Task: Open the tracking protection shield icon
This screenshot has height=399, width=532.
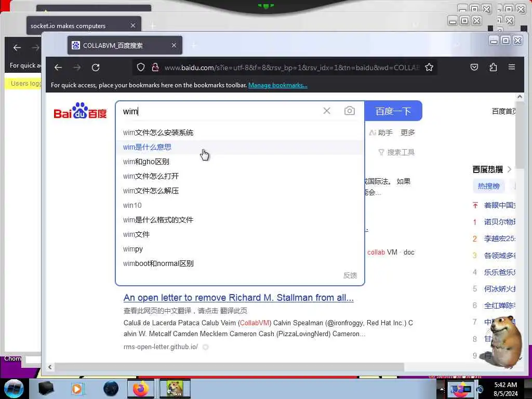Action: pyautogui.click(x=141, y=67)
